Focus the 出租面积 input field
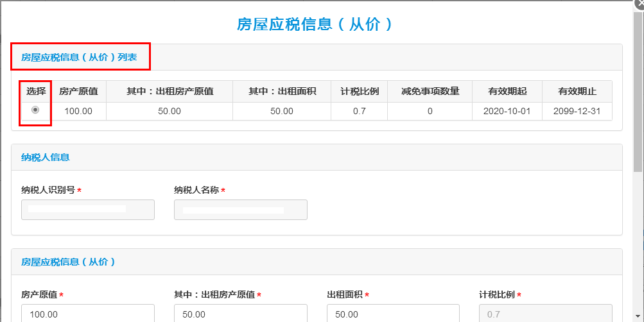The height and width of the screenshot is (322, 644). pos(393,314)
